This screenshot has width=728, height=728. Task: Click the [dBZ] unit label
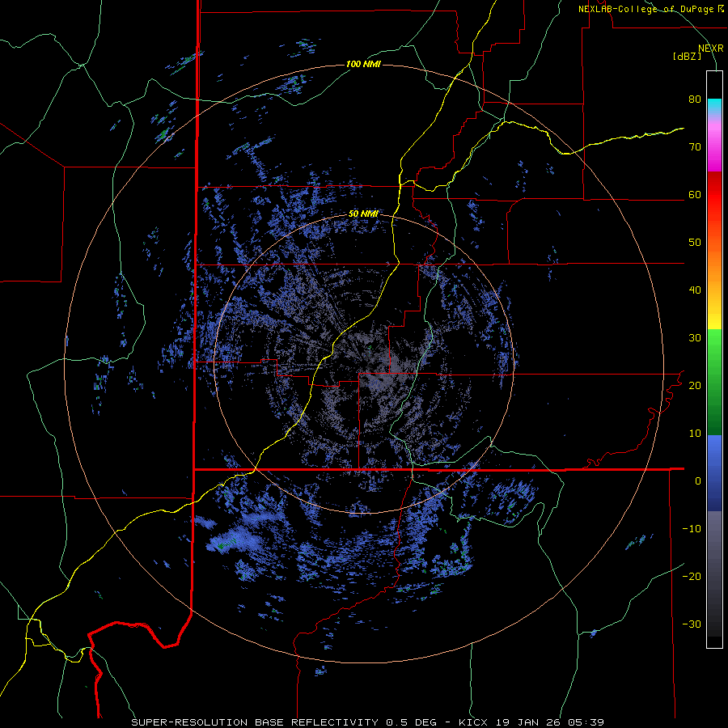click(x=687, y=56)
